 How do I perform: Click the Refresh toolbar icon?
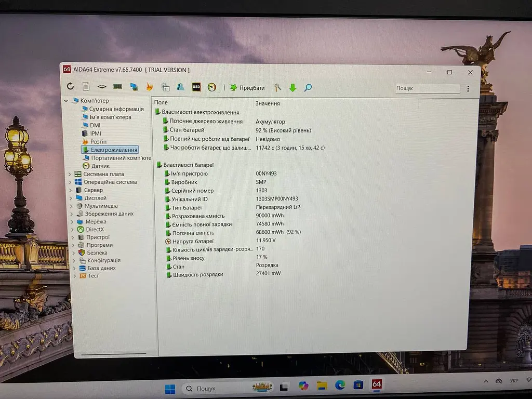tap(70, 86)
